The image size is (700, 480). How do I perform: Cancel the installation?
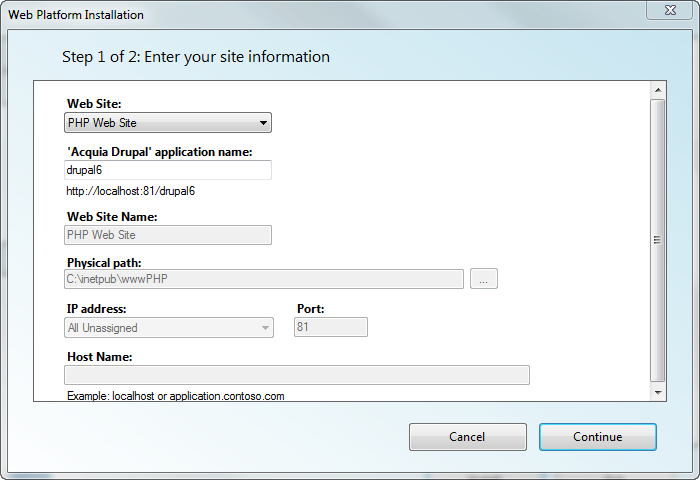(x=468, y=437)
